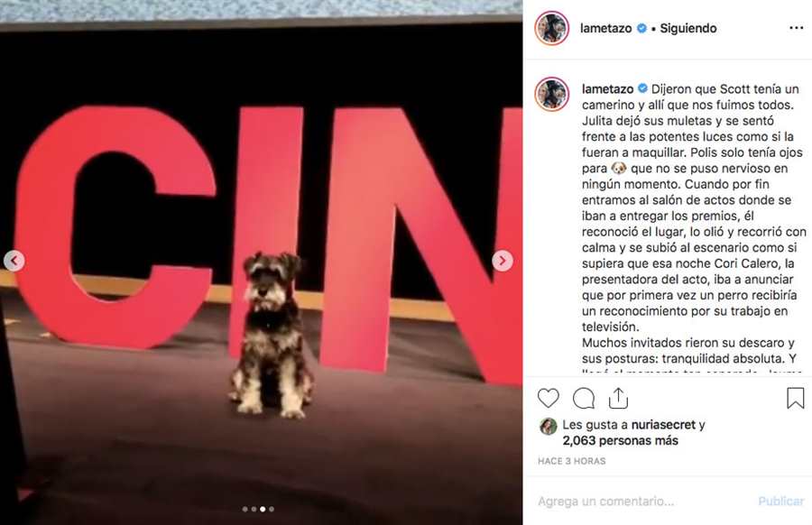Click the Publicar button
The height and width of the screenshot is (525, 812).
(x=781, y=502)
